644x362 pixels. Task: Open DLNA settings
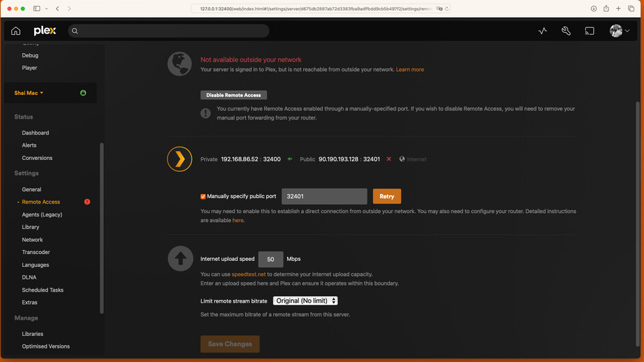pos(29,277)
